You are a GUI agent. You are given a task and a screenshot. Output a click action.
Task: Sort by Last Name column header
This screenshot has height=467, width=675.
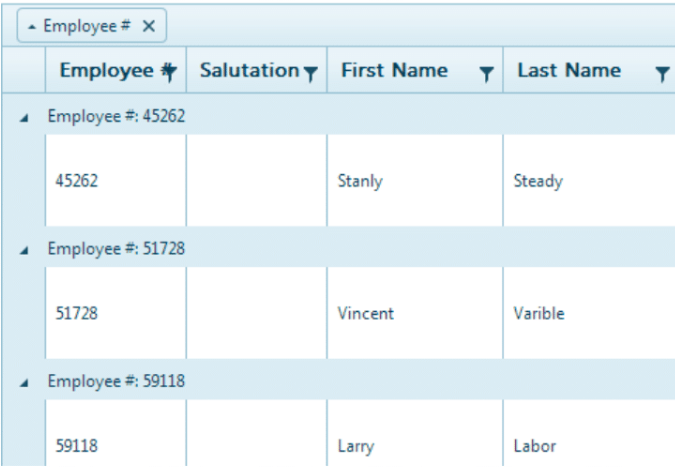click(x=569, y=70)
